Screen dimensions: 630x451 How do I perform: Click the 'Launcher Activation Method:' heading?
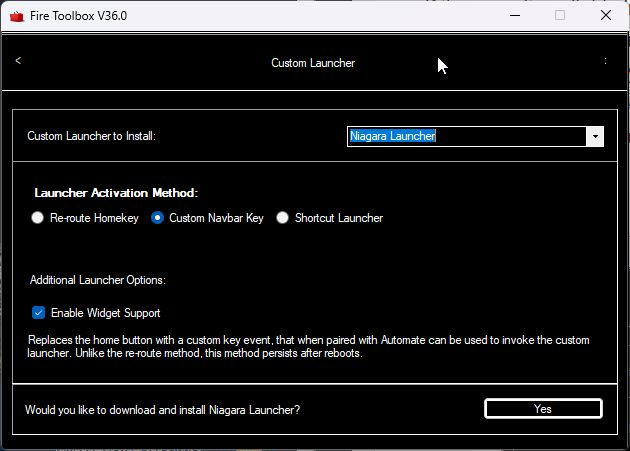116,193
